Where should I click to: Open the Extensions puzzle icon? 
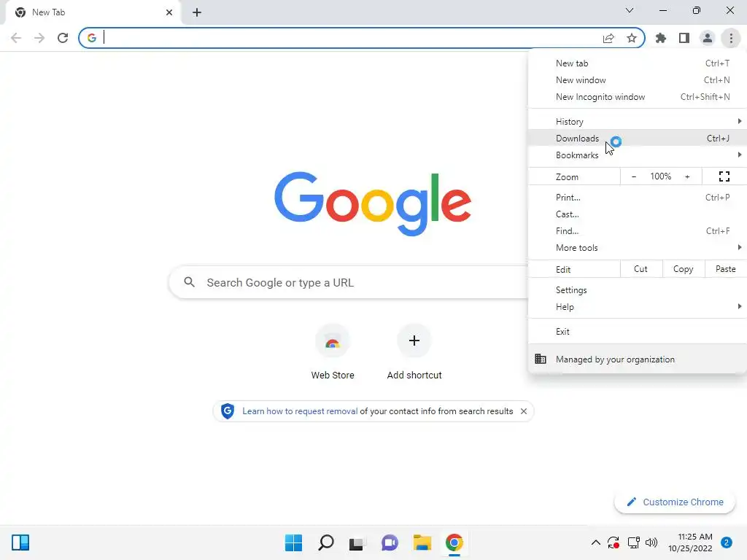[661, 38]
